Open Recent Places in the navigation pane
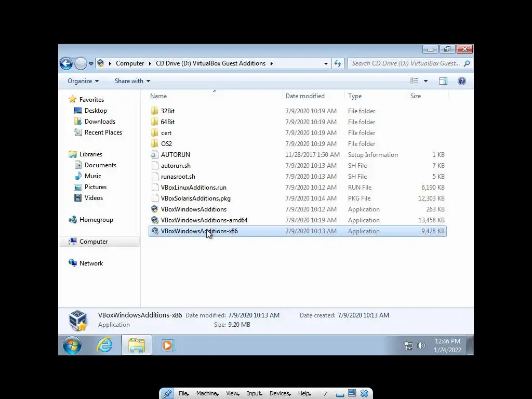Screen dimensions: 532x399 (x=103, y=132)
